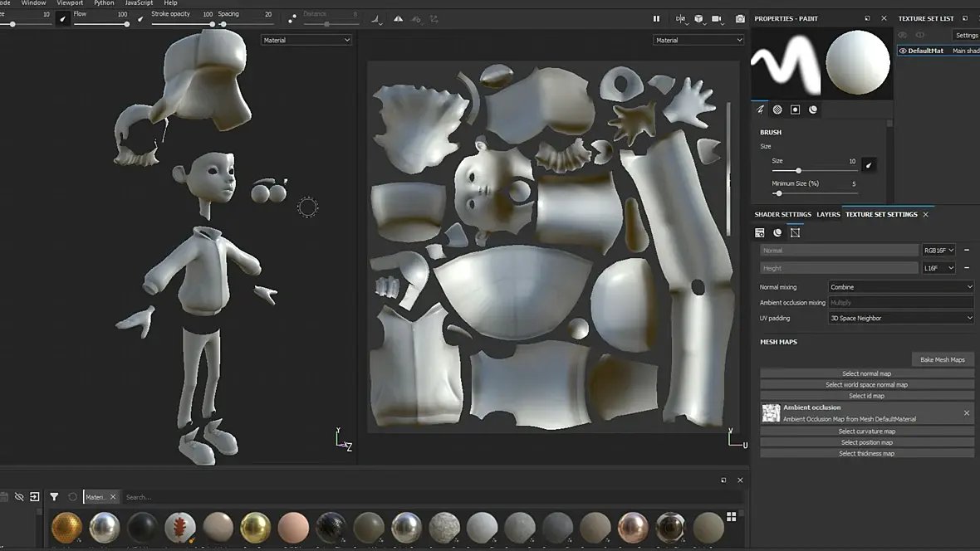Click the brush size pen pressure icon
The image size is (980, 551).
pyautogui.click(x=869, y=164)
